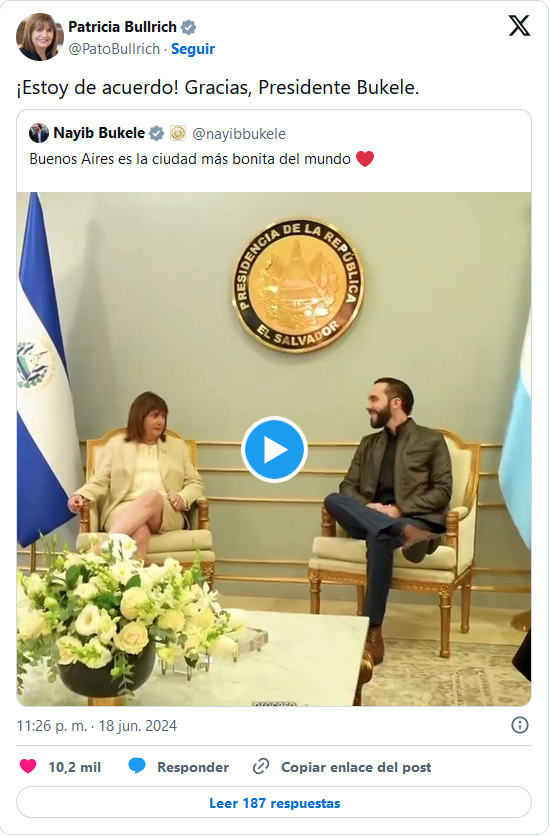Open Leer 187 respuestas
550x836 pixels.
pos(274,802)
